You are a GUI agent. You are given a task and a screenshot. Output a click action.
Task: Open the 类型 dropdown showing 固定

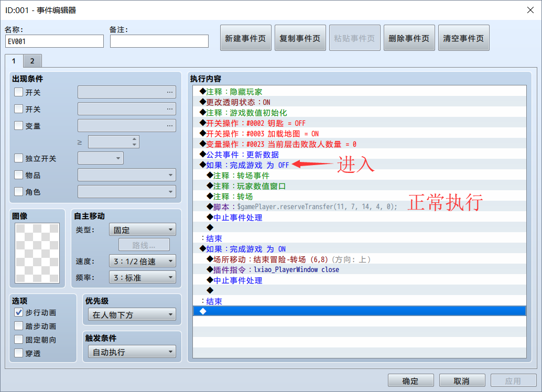pyautogui.click(x=143, y=230)
